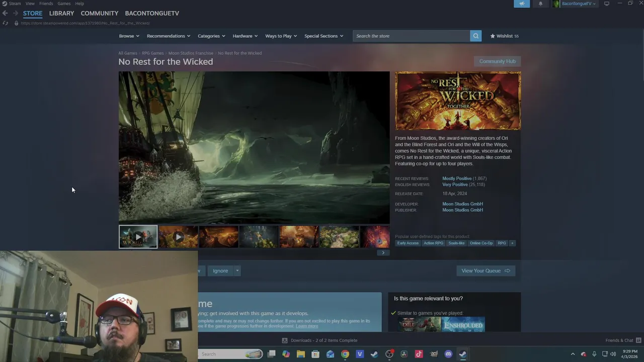Screen dimensions: 644x362
Task: Expand the Special Sections dropdown
Action: click(x=324, y=36)
